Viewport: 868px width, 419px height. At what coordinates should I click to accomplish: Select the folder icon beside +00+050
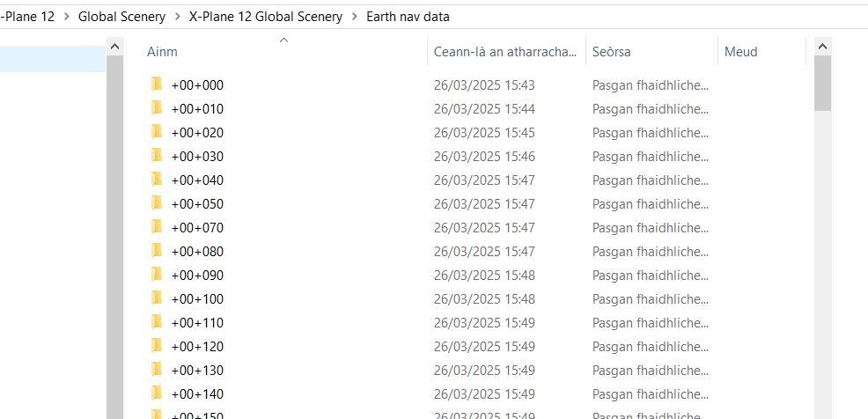click(157, 203)
